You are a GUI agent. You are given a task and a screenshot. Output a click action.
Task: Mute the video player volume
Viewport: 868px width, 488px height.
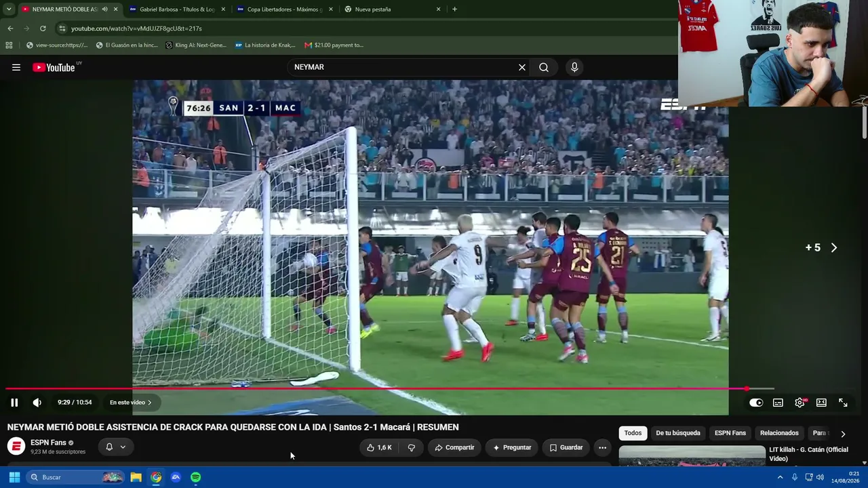click(x=37, y=403)
